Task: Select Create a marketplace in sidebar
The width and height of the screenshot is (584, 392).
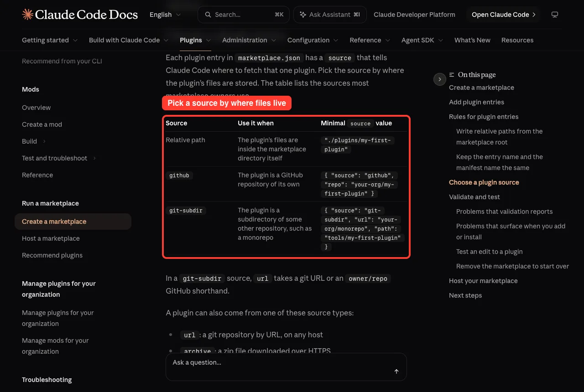Action: click(73, 222)
